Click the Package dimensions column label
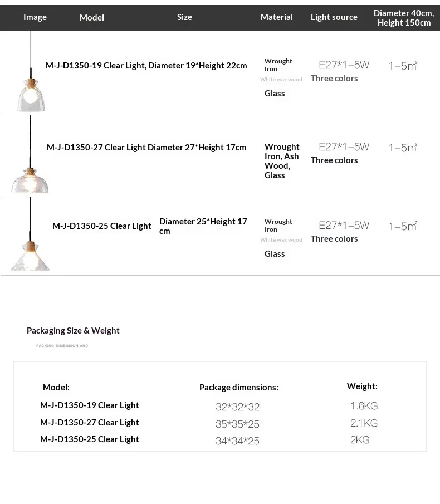Viewport: 440px width, 504px height. tap(239, 387)
